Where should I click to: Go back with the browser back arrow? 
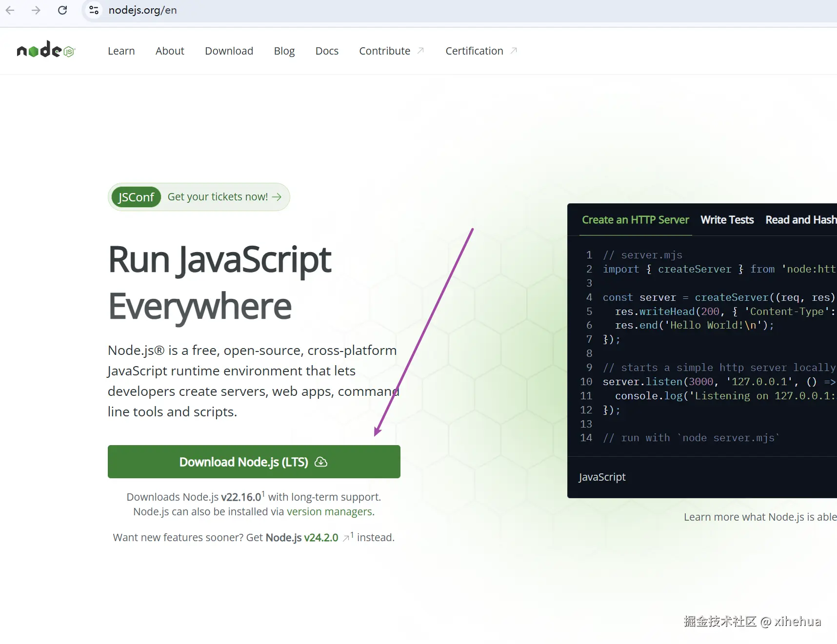click(10, 10)
